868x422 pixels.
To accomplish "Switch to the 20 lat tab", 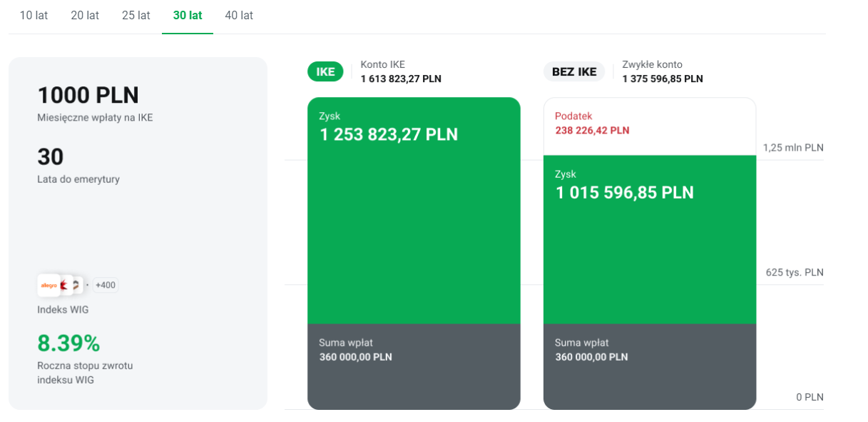I will click(x=85, y=15).
